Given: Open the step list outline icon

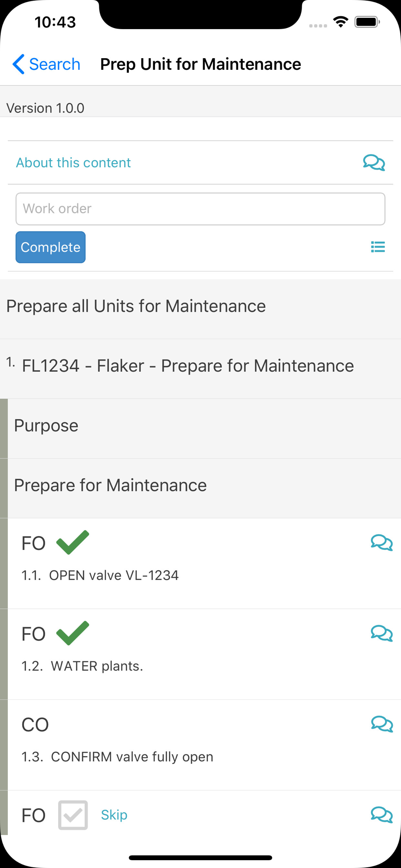Looking at the screenshot, I should click(x=378, y=247).
